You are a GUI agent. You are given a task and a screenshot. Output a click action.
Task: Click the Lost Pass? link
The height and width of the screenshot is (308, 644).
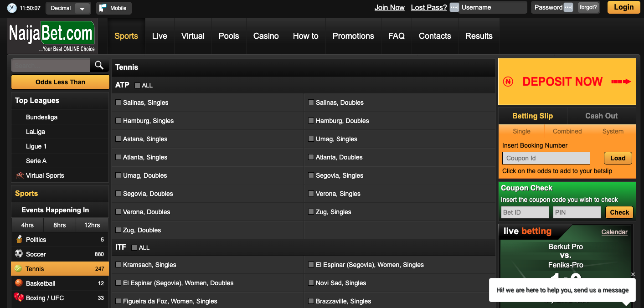[x=429, y=7]
